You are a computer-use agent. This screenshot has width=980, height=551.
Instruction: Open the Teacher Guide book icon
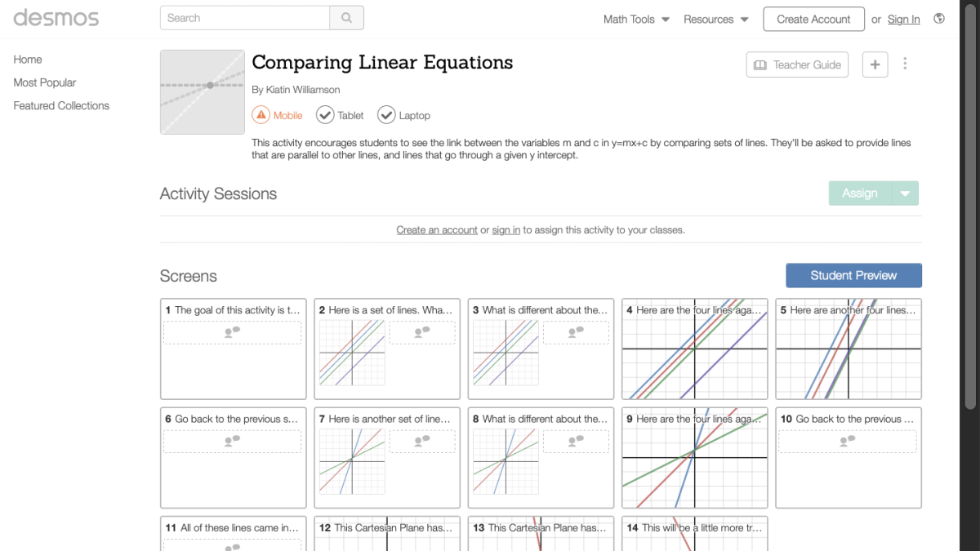pyautogui.click(x=759, y=64)
